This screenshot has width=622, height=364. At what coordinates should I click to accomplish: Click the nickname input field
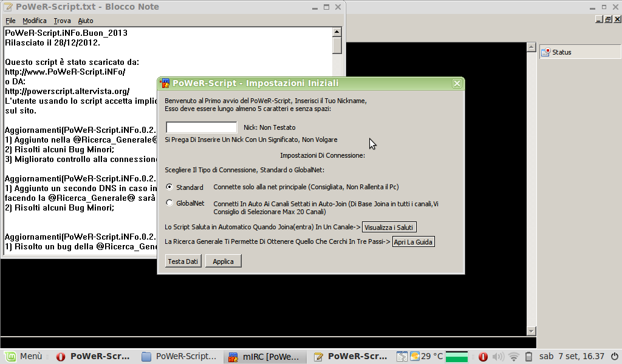coord(202,127)
